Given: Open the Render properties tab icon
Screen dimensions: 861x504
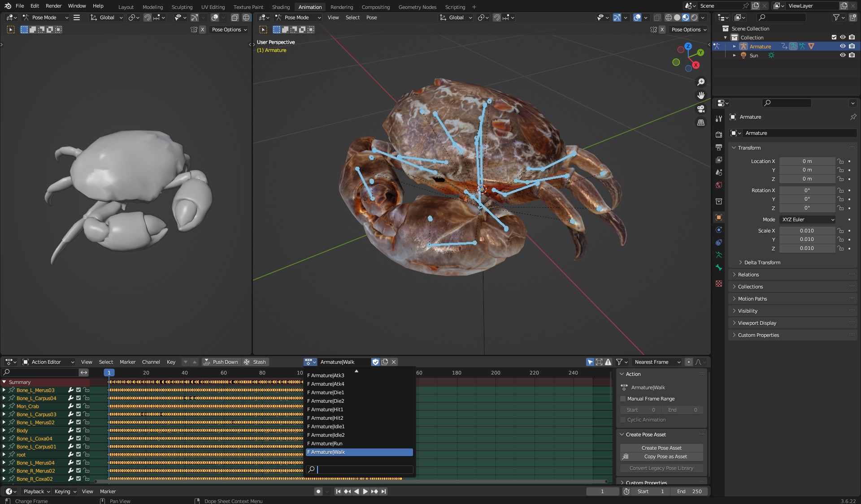Looking at the screenshot, I should click(719, 134).
